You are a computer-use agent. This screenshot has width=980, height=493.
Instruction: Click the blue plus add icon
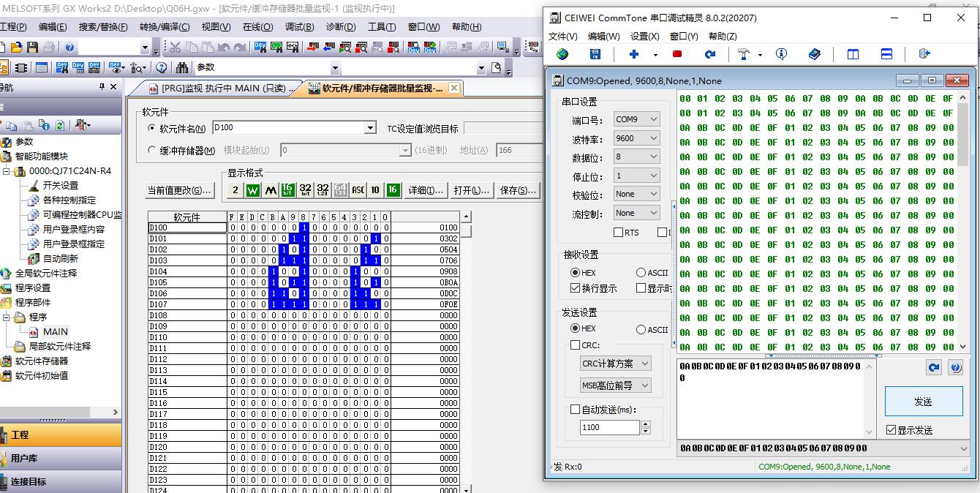pyautogui.click(x=633, y=54)
